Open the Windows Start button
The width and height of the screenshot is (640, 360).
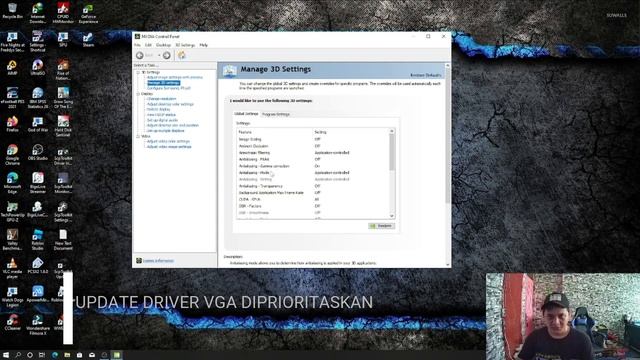6,355
